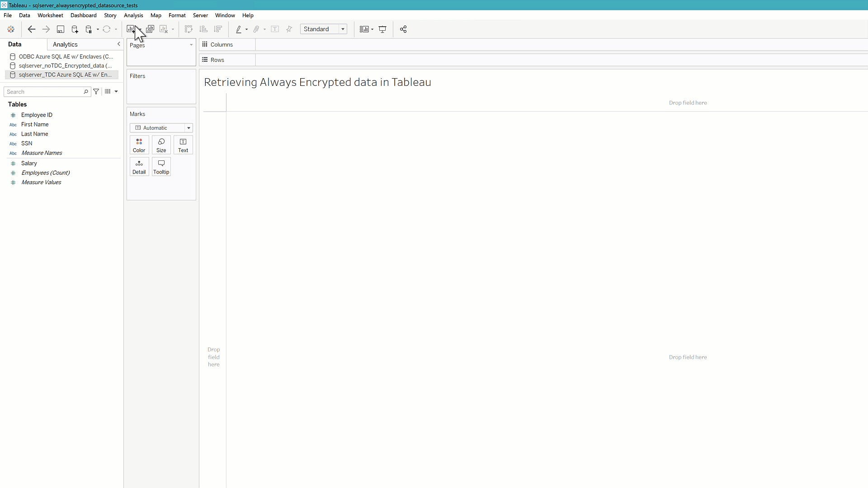
Task: Open the Automatic mark type dropdown
Action: (x=161, y=128)
